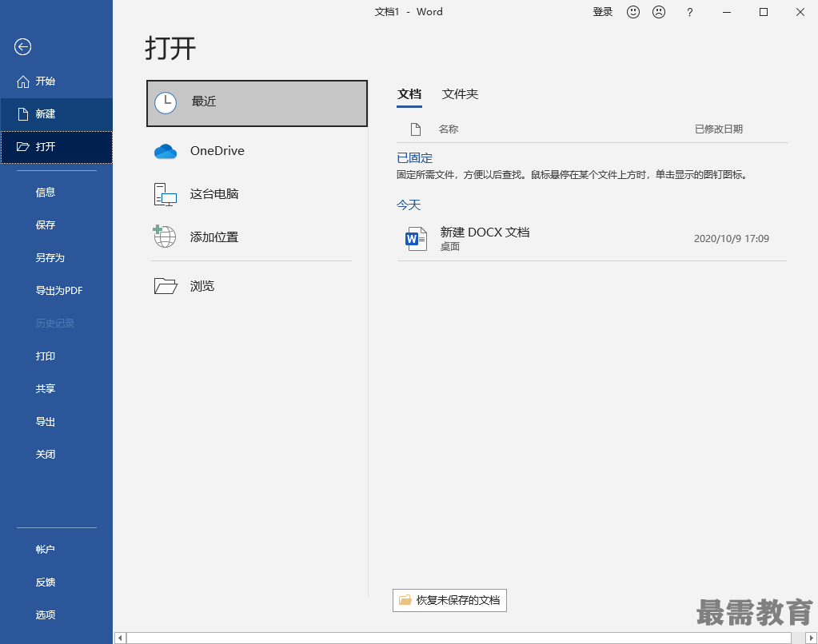Click 登录 to sign in

pyautogui.click(x=603, y=12)
